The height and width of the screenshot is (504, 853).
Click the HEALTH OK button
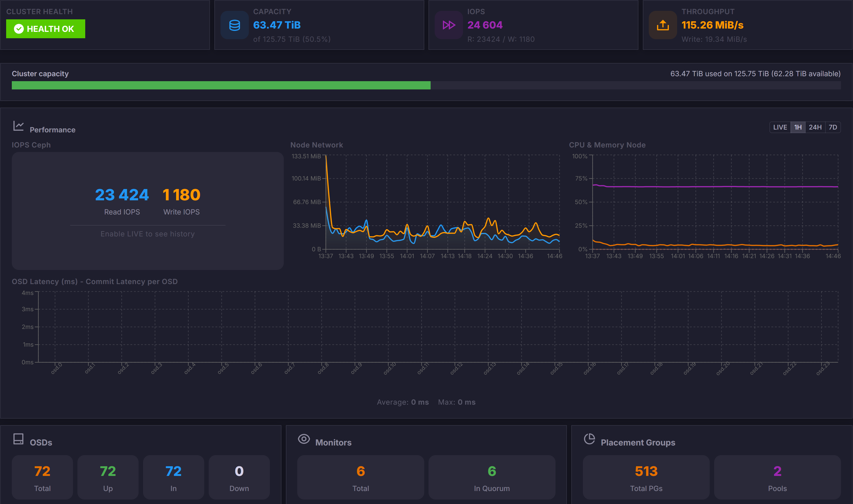tap(46, 29)
